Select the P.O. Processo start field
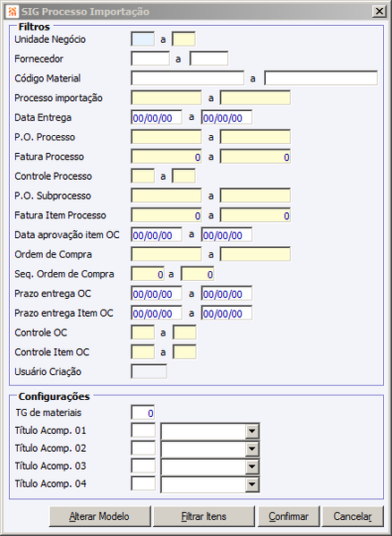 (166, 137)
